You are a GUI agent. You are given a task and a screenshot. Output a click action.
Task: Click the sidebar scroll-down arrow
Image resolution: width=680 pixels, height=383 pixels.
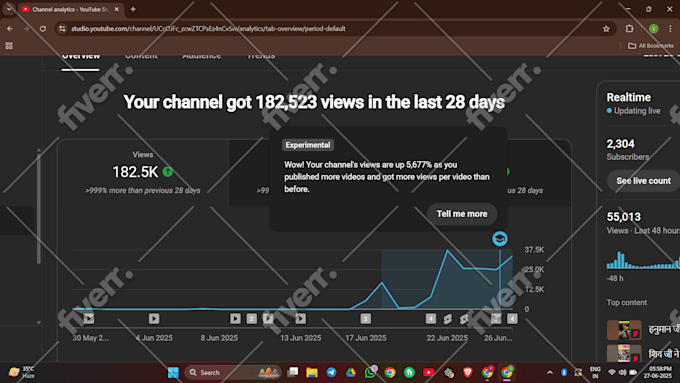point(39,323)
